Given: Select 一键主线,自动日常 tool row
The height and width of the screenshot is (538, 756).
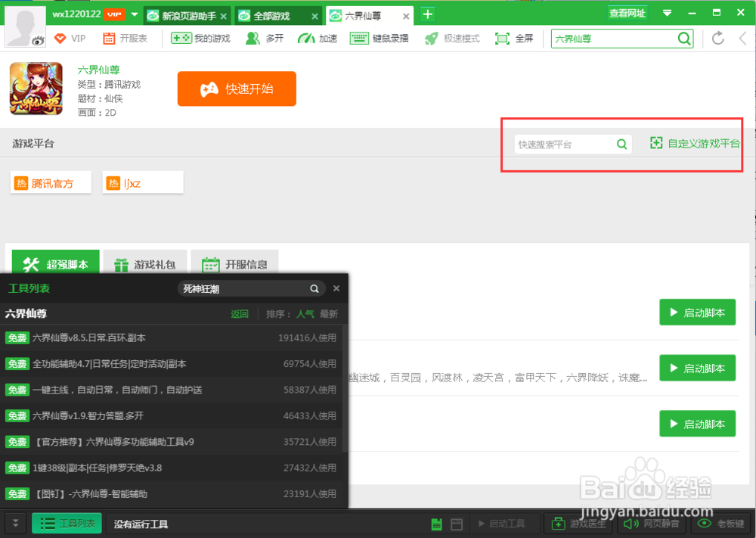Looking at the screenshot, I should [x=171, y=390].
